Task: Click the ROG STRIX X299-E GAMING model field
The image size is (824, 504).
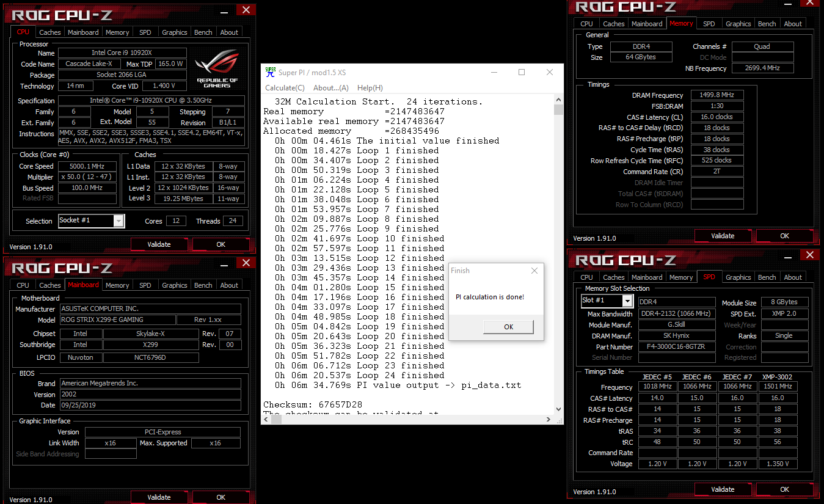Action: point(117,320)
